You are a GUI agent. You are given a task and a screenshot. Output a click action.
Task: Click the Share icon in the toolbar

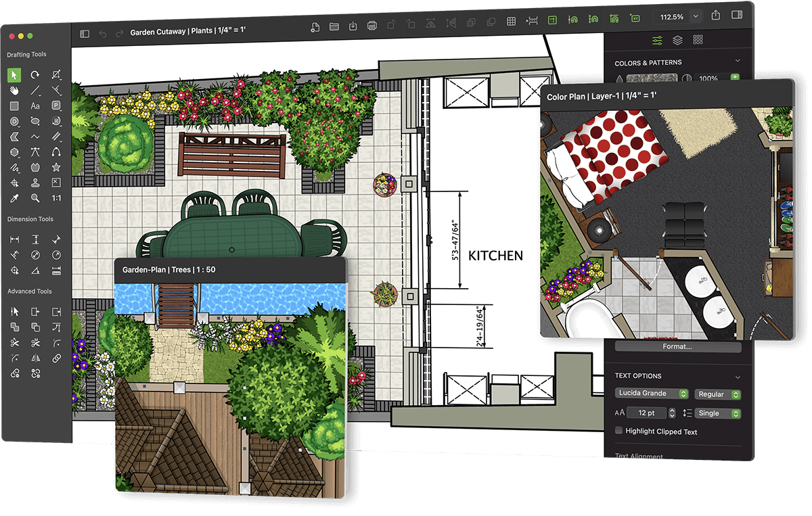click(x=716, y=16)
